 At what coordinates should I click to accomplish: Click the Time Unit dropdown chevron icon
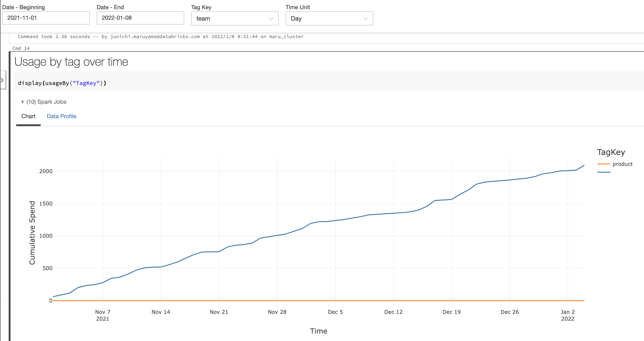(366, 19)
